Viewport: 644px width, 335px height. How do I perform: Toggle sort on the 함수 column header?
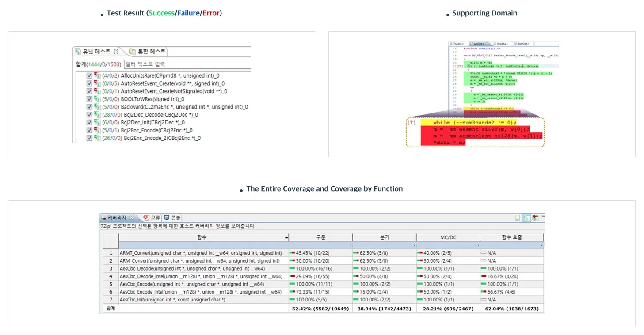pyautogui.click(x=204, y=237)
